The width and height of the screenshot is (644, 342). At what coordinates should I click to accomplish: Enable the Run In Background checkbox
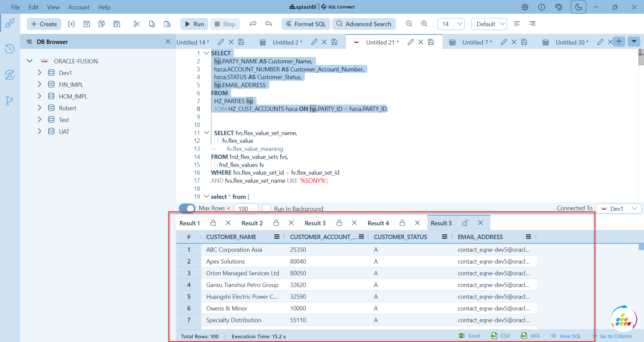(266, 208)
